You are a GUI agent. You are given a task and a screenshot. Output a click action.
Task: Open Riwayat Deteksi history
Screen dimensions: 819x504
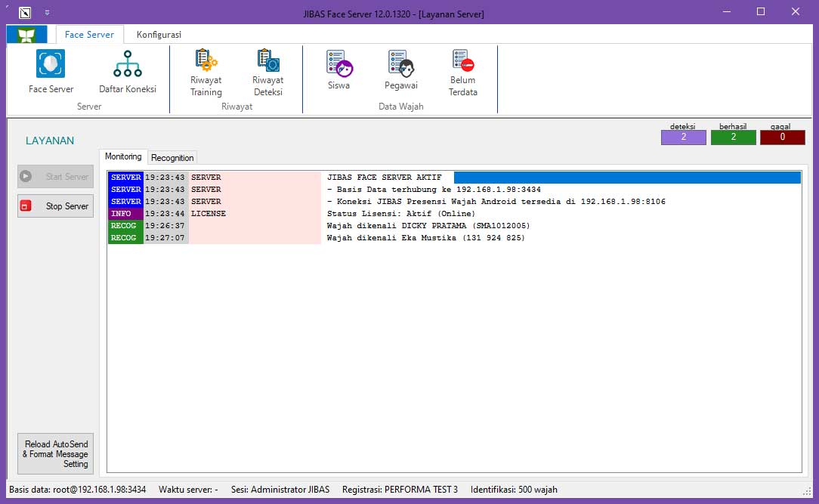coord(268,73)
